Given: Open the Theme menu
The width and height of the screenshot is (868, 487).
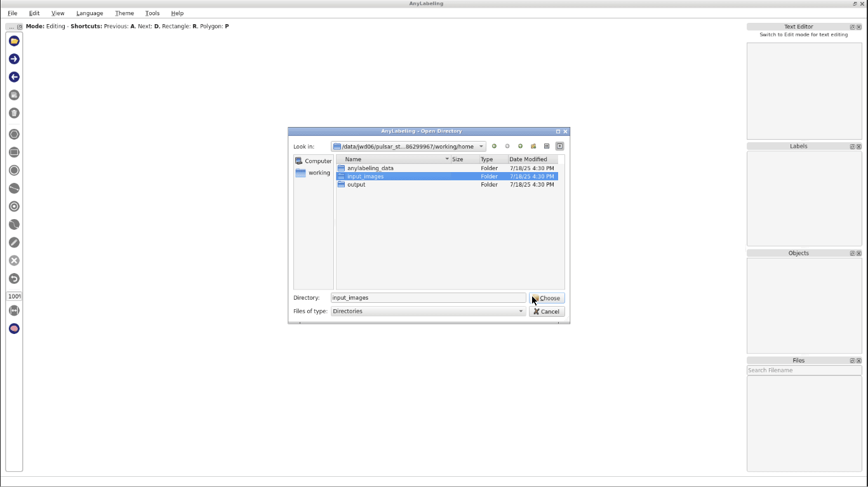Looking at the screenshot, I should (x=124, y=13).
